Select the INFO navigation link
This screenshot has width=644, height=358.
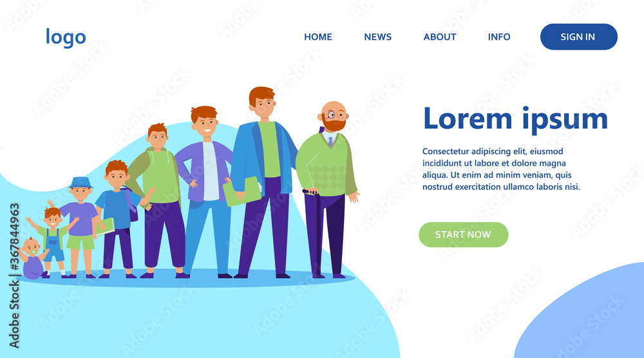pos(499,37)
